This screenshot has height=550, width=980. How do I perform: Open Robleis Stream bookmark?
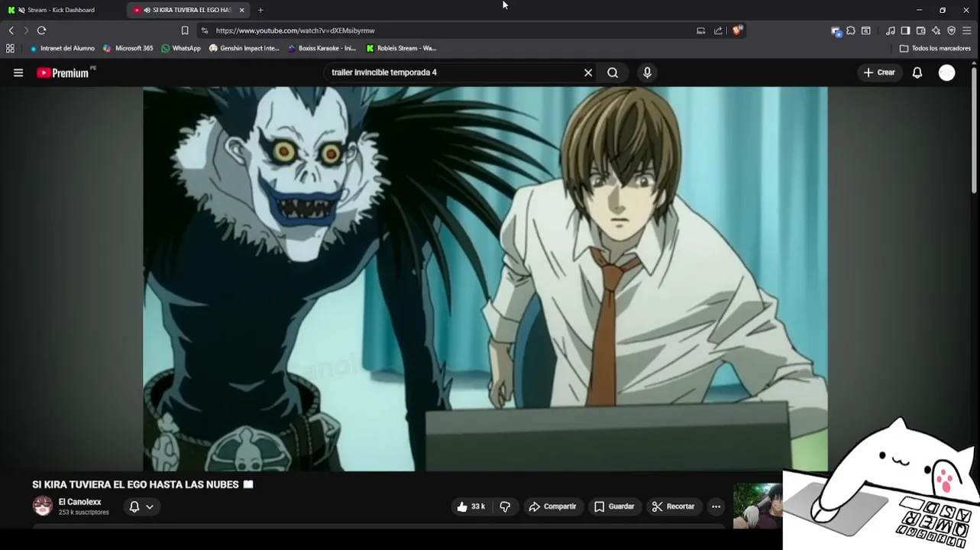pyautogui.click(x=401, y=48)
